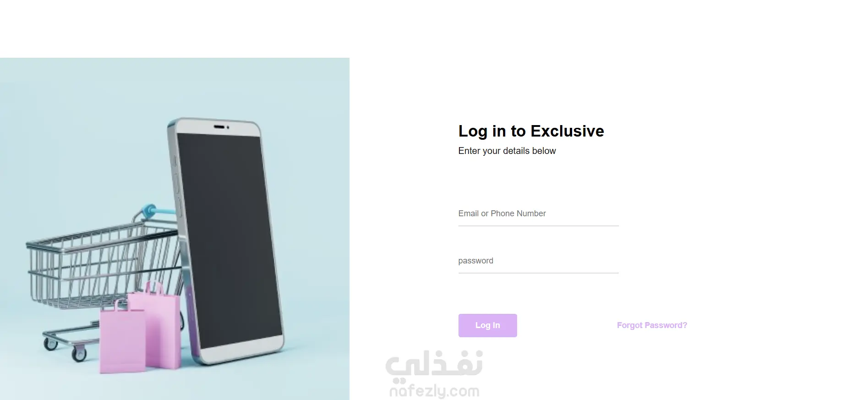Open the Forgot Password? link
868x400 pixels.
(652, 325)
